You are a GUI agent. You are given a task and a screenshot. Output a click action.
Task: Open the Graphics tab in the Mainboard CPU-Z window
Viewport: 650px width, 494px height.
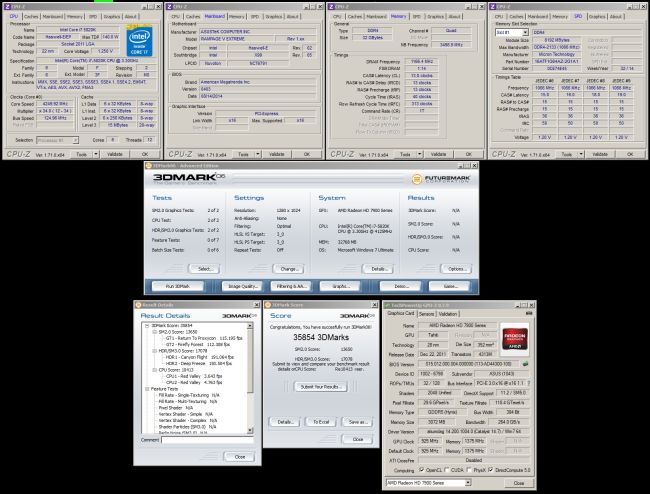(x=274, y=17)
